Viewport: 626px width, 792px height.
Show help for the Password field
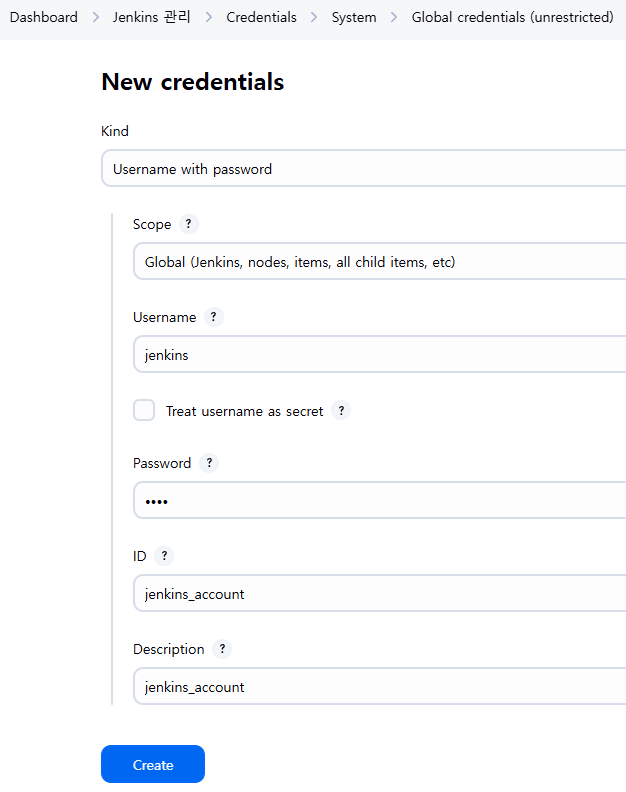[209, 463]
